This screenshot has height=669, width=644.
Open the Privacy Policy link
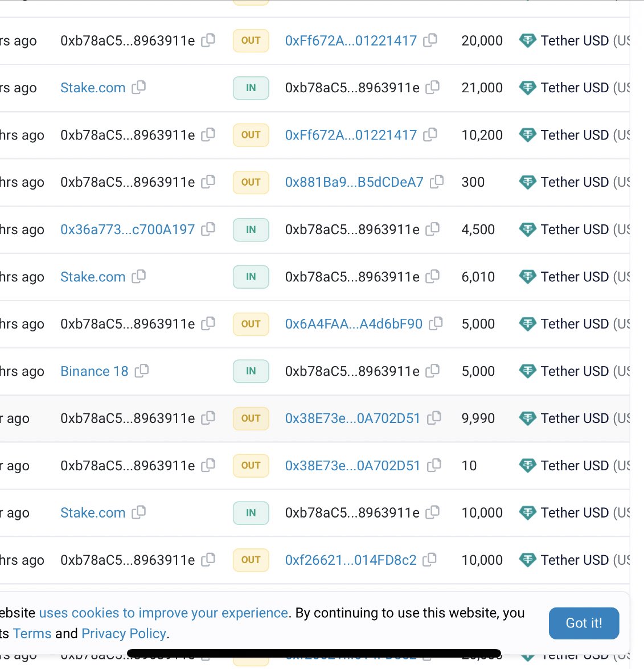click(x=124, y=634)
